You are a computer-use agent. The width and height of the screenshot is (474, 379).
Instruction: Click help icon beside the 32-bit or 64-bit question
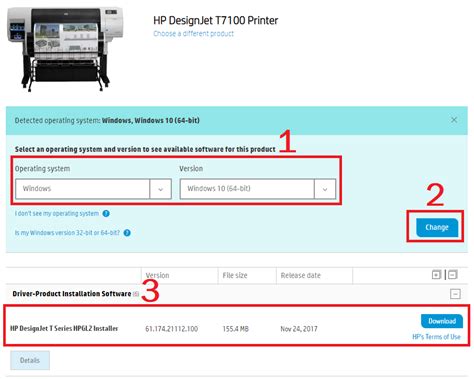click(127, 233)
